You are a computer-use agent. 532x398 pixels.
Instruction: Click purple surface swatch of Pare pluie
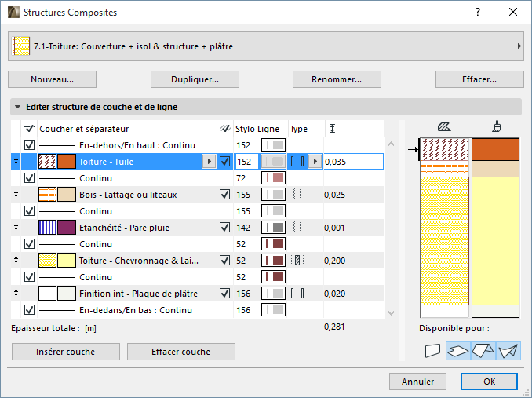tap(67, 228)
